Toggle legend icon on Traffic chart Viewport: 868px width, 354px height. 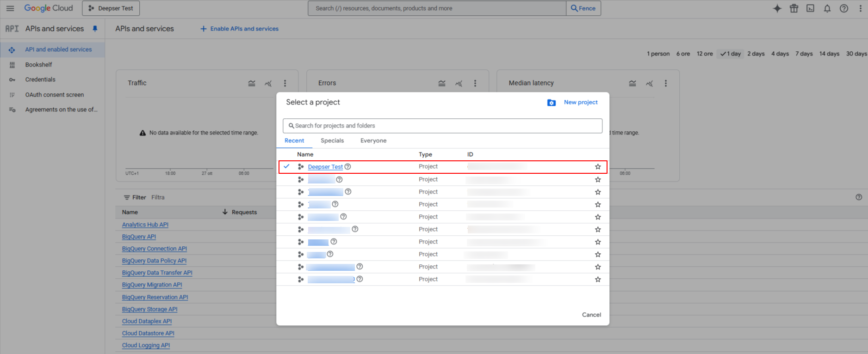252,83
